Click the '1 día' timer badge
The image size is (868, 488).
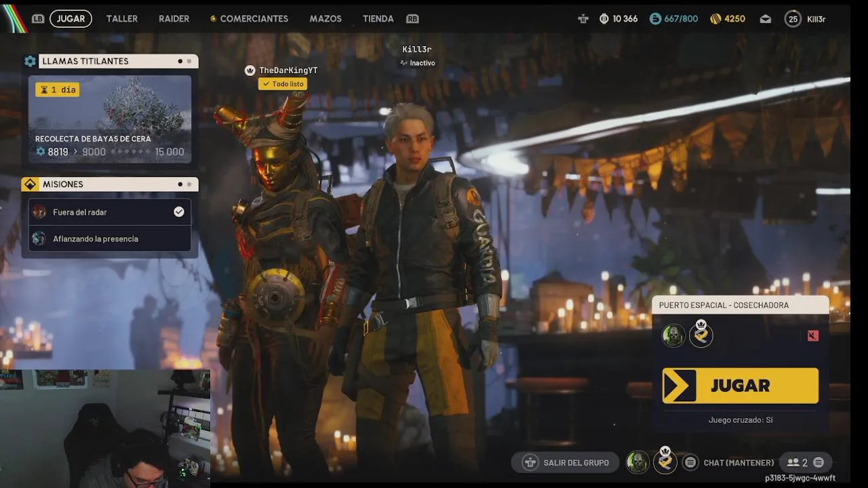[58, 89]
